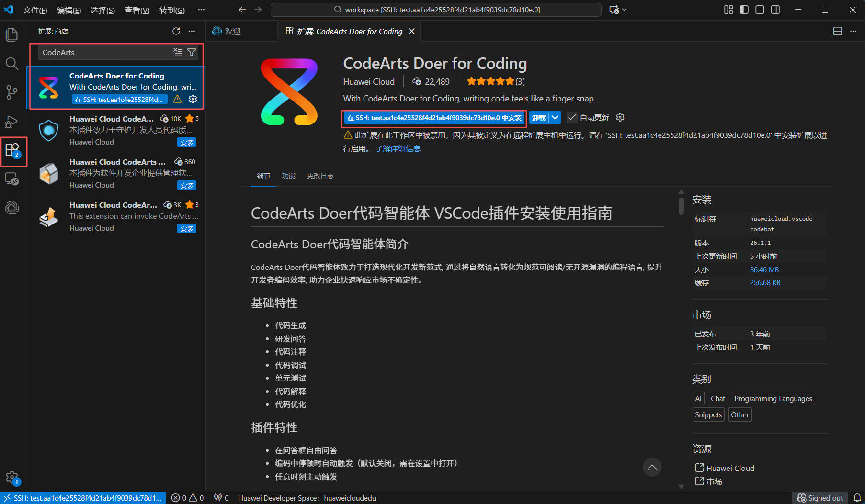Image resolution: width=865 pixels, height=504 pixels.
Task: Open the customize layout icon
Action: tap(728, 10)
